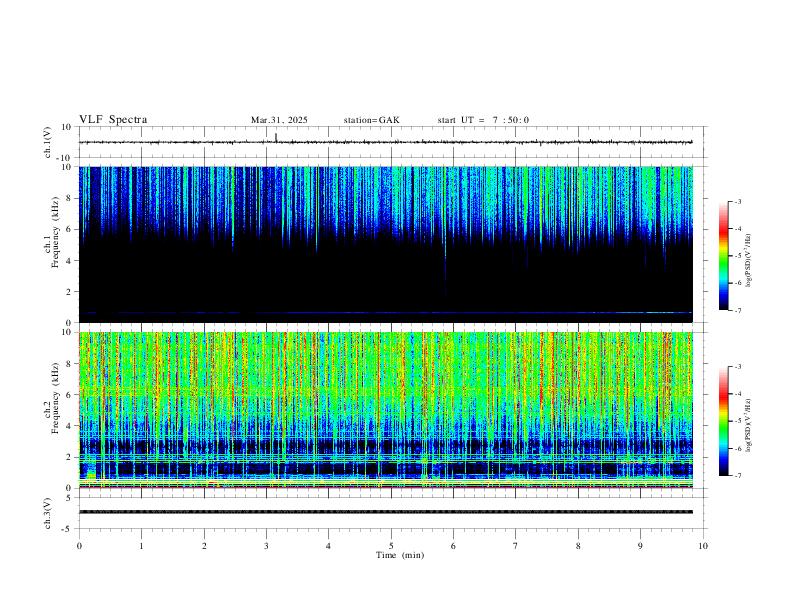Click the "-3" label on upper colorbar
This screenshot has width=792, height=612.
pos(738,201)
